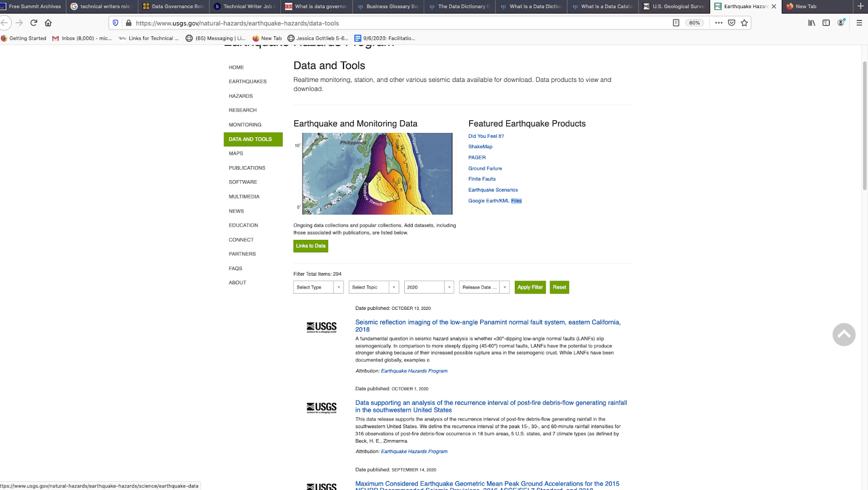
Task: Select PUBLICATIONS in the sidebar navigation
Action: [x=246, y=168]
